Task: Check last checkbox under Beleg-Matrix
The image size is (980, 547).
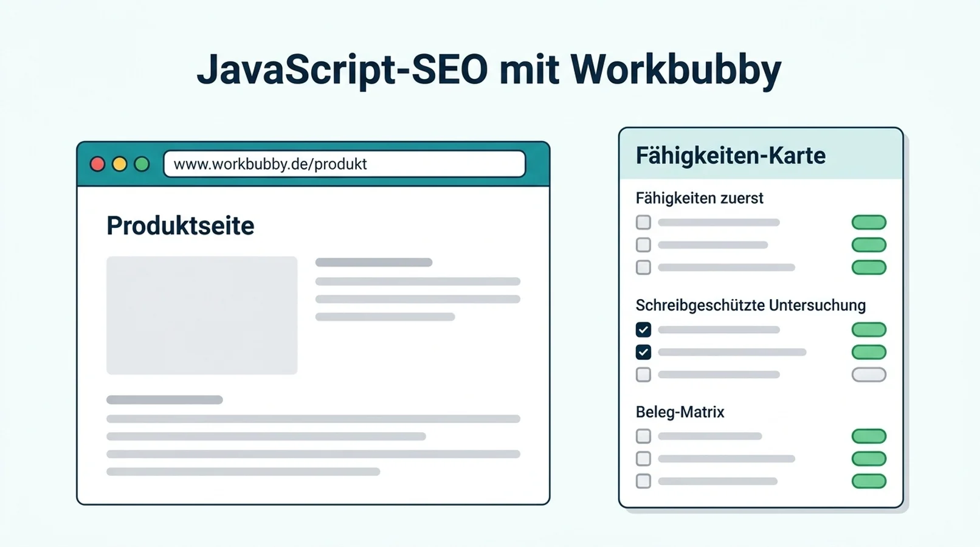Action: [x=643, y=481]
